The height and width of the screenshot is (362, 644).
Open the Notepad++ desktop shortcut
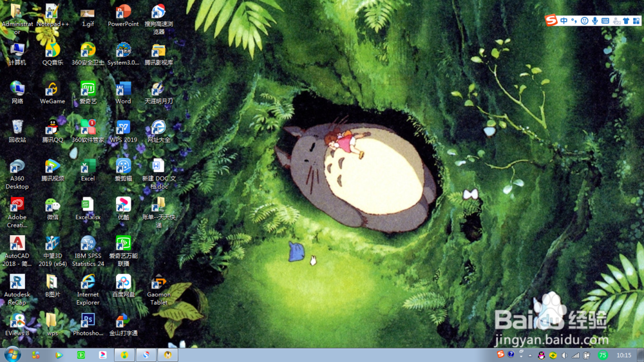[x=53, y=15]
